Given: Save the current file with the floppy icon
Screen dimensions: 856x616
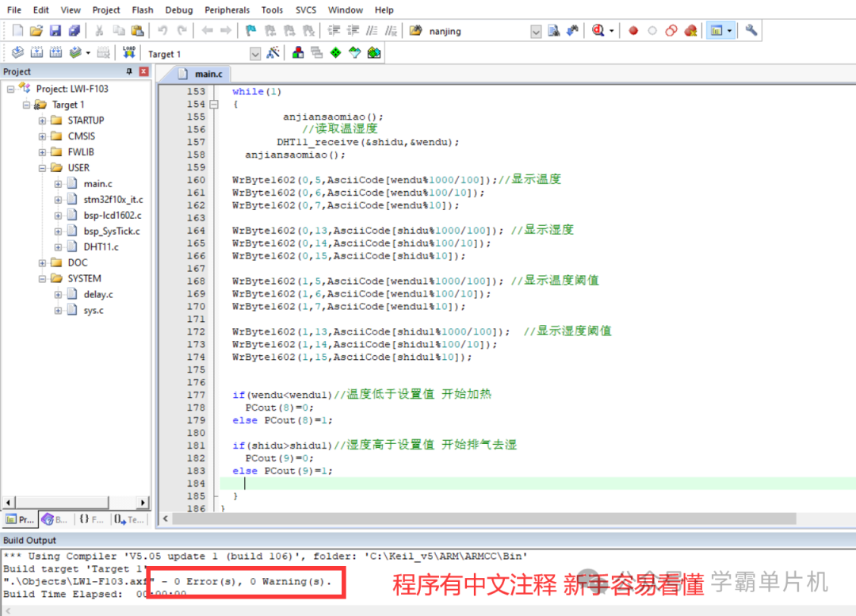Looking at the screenshot, I should coord(55,31).
